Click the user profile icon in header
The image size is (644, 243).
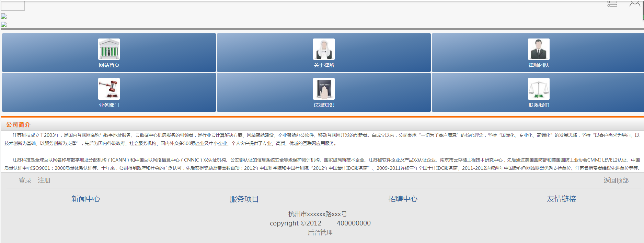coord(634,3)
